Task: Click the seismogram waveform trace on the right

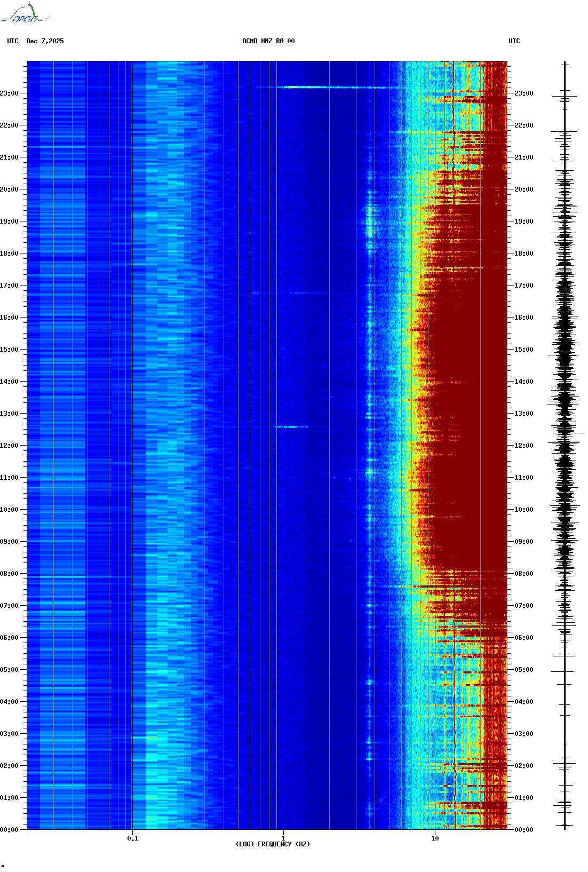Action: tap(565, 446)
